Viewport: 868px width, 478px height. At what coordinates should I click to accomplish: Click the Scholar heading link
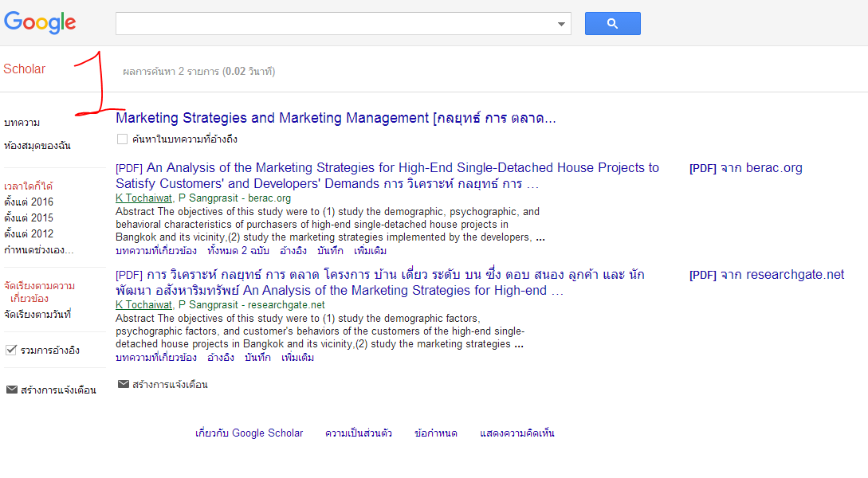[x=25, y=69]
